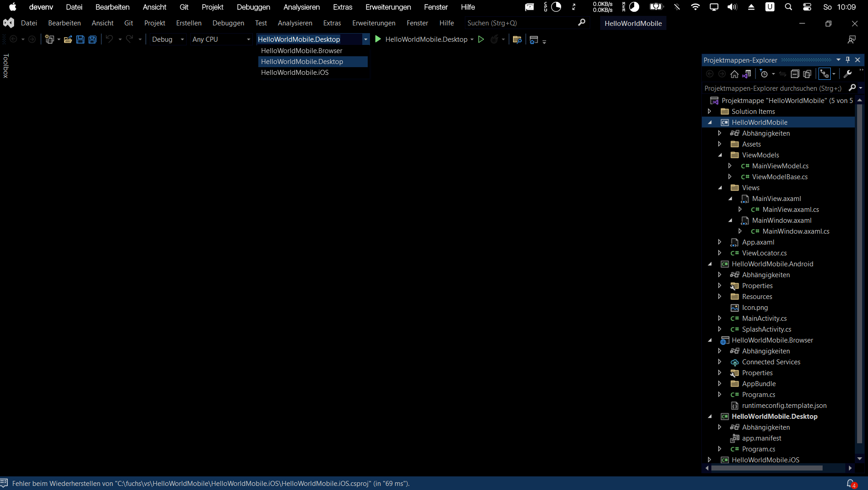Collapse all nodes in the Projektmappen-Explorer
The image size is (868, 490).
pyautogui.click(x=796, y=74)
